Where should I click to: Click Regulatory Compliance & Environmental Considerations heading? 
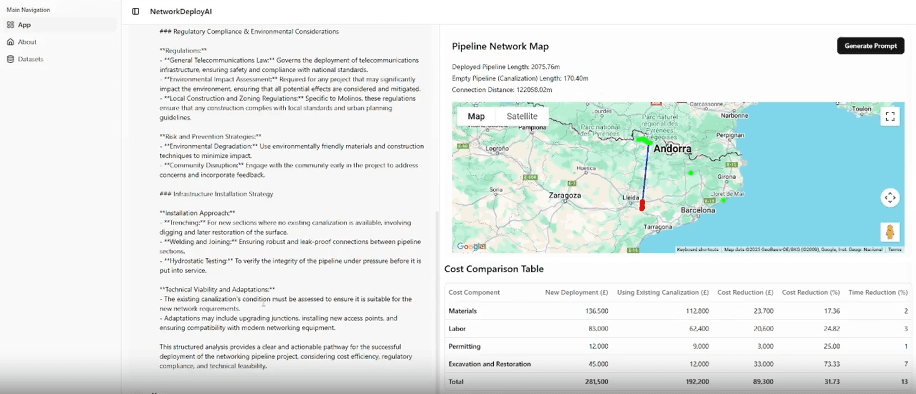point(249,32)
